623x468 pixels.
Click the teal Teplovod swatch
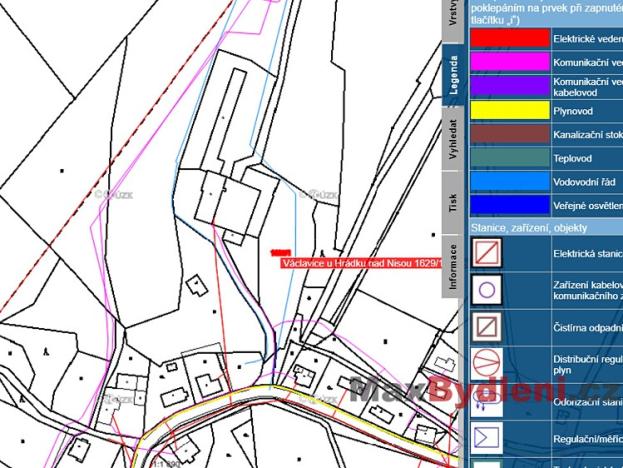pos(509,158)
